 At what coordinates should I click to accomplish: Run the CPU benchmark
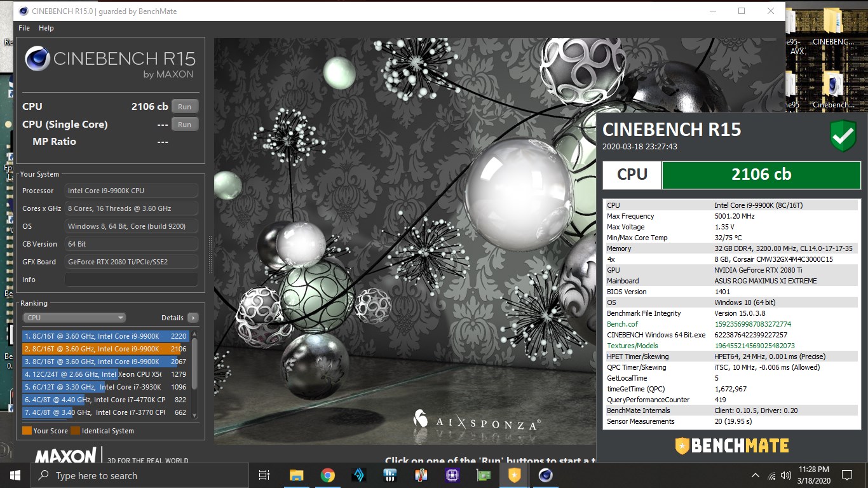[x=184, y=107]
